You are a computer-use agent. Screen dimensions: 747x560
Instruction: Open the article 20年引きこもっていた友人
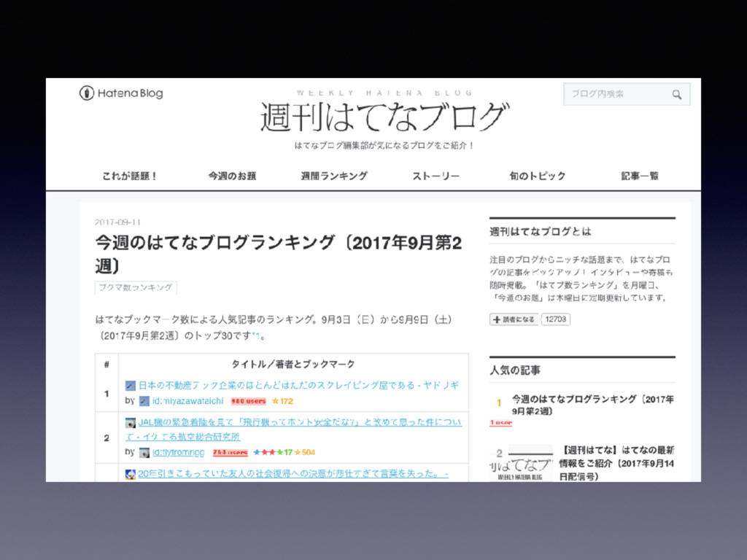point(293,474)
